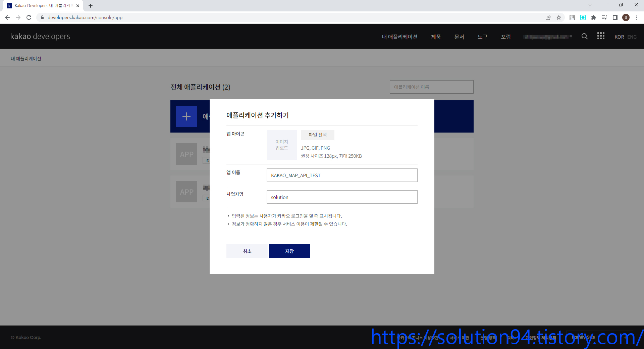Viewport: 644px width, 349px height.
Task: Open the 도구 menu
Action: click(482, 37)
